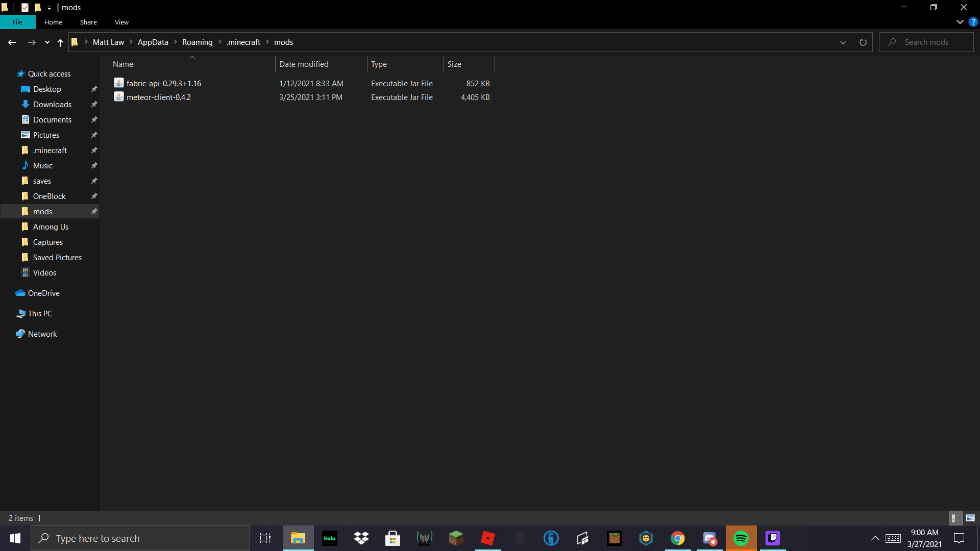980x551 pixels.
Task: Open File Explorer from the taskbar
Action: pyautogui.click(x=298, y=538)
